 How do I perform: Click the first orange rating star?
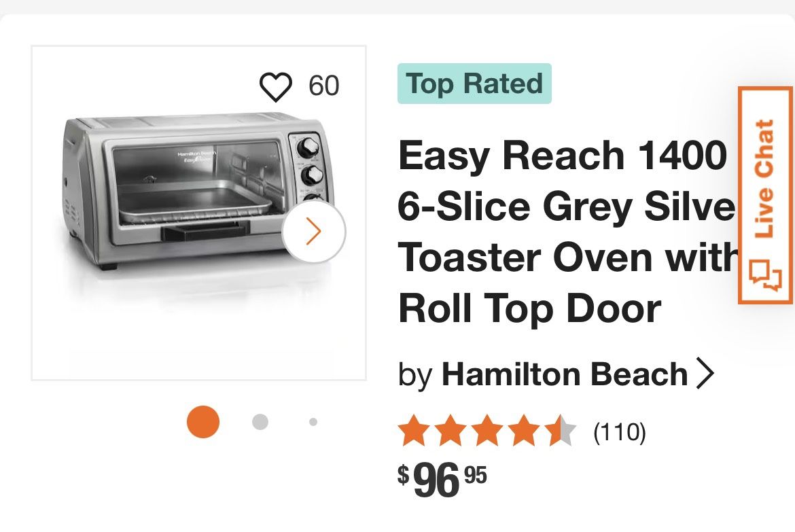413,431
